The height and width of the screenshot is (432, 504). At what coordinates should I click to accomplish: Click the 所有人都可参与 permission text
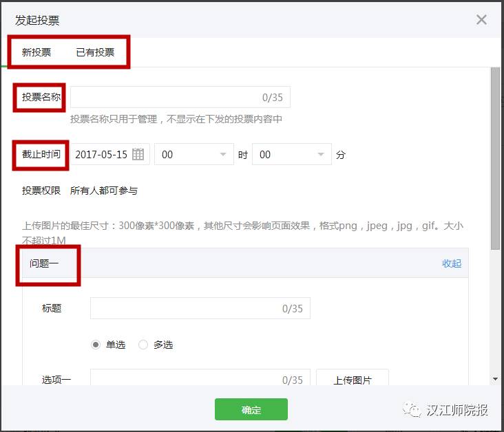[104, 191]
